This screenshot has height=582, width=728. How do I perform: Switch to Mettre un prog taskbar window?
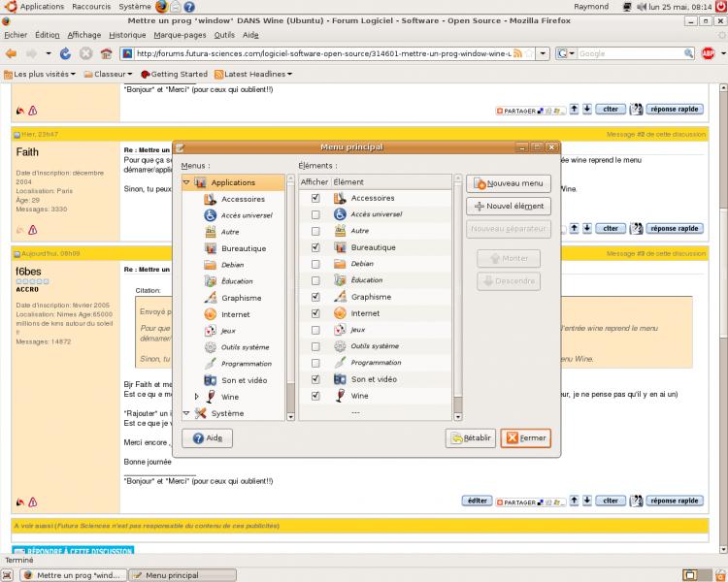(74, 575)
